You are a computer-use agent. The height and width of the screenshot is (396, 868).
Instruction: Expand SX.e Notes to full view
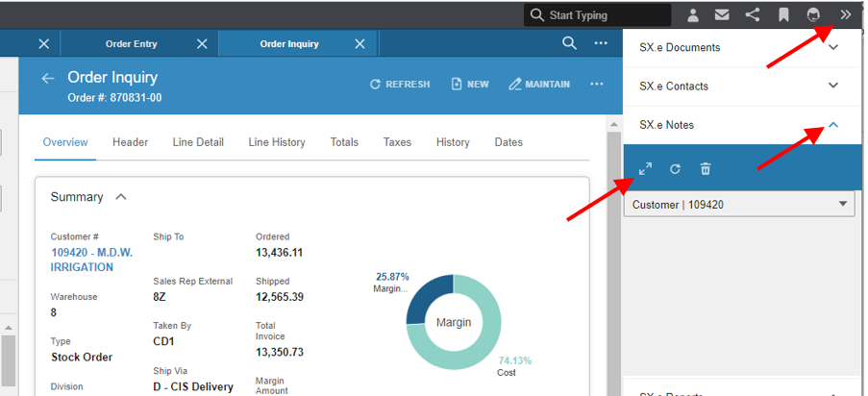[645, 169]
